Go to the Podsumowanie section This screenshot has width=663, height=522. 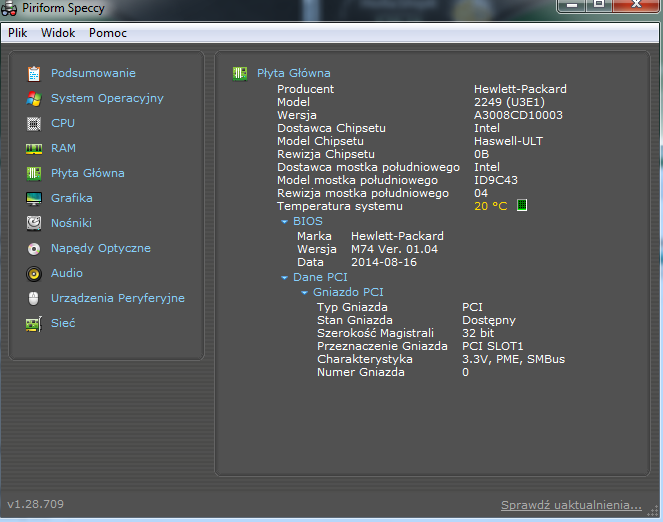tap(93, 73)
